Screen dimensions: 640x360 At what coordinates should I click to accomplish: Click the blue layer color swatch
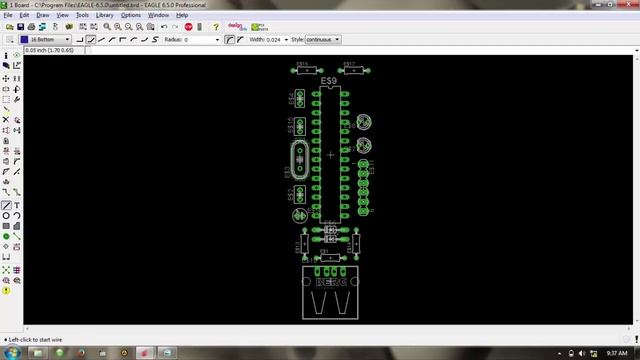24,40
